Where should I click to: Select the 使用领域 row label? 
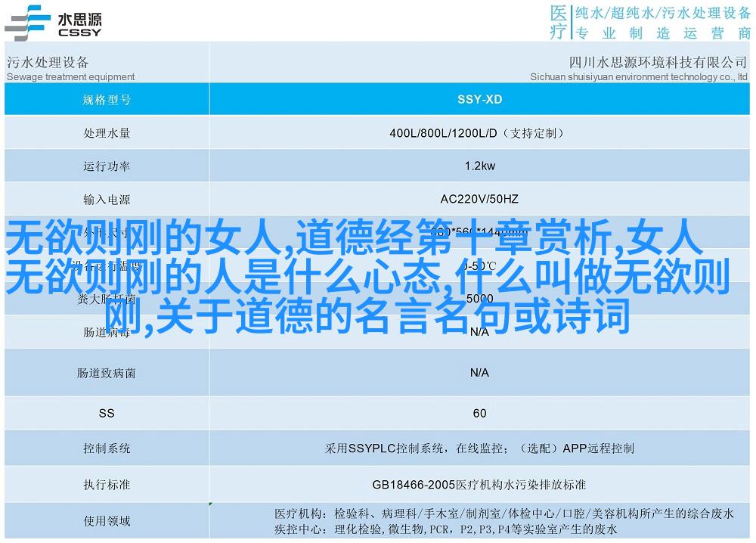point(107,521)
